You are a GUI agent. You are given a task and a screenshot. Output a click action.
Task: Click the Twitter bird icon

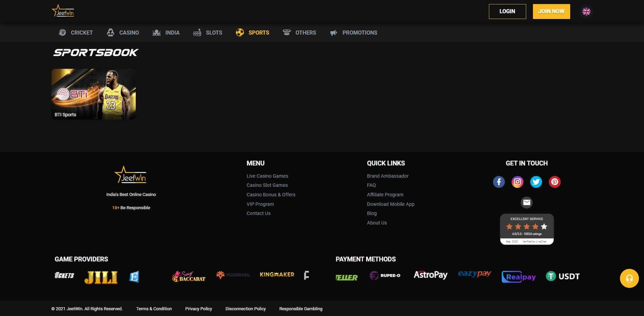coord(536,182)
